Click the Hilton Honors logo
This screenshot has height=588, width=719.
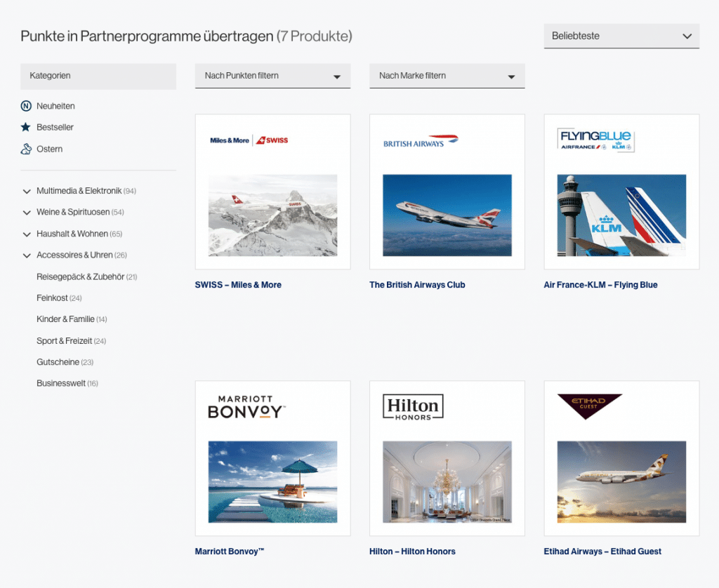(x=413, y=406)
